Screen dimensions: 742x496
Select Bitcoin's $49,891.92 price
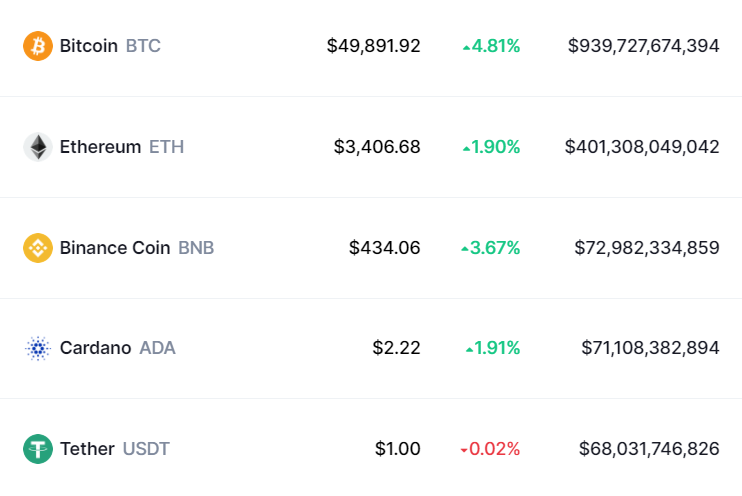373,46
